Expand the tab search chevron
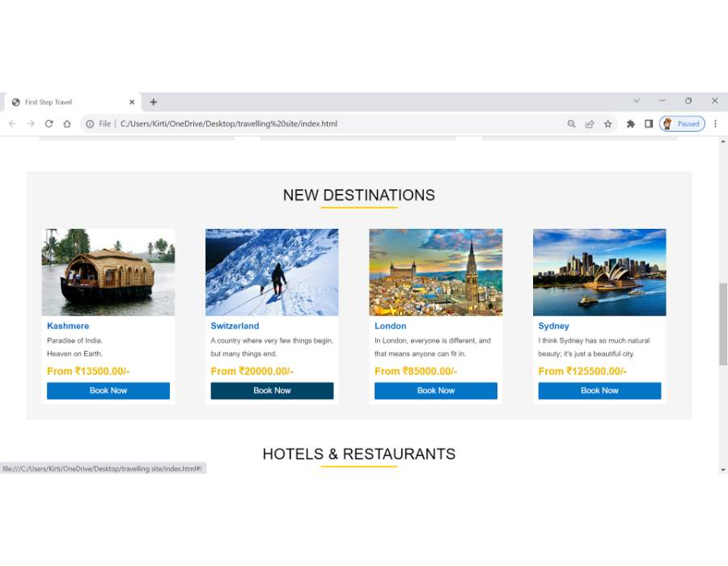Viewport: 728px width, 566px height. 637,101
